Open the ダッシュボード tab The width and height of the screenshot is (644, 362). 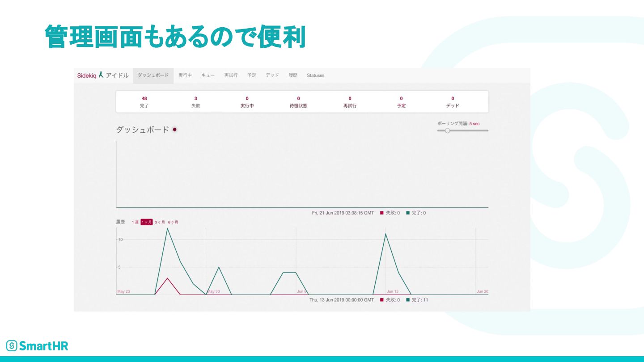click(153, 76)
